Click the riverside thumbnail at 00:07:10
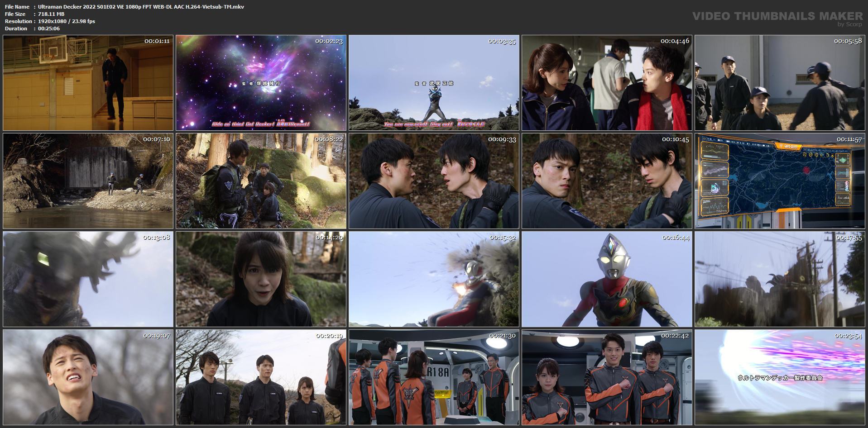The image size is (868, 428). (x=88, y=181)
